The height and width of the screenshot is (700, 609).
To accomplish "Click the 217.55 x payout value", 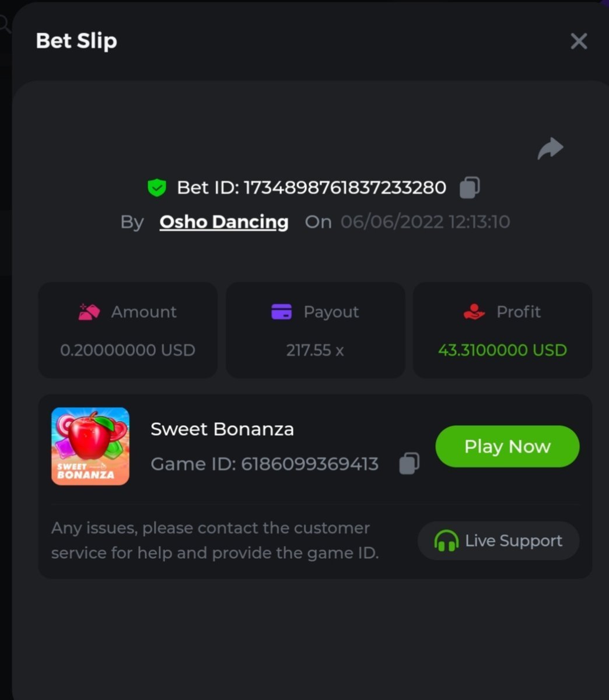I will [x=315, y=350].
